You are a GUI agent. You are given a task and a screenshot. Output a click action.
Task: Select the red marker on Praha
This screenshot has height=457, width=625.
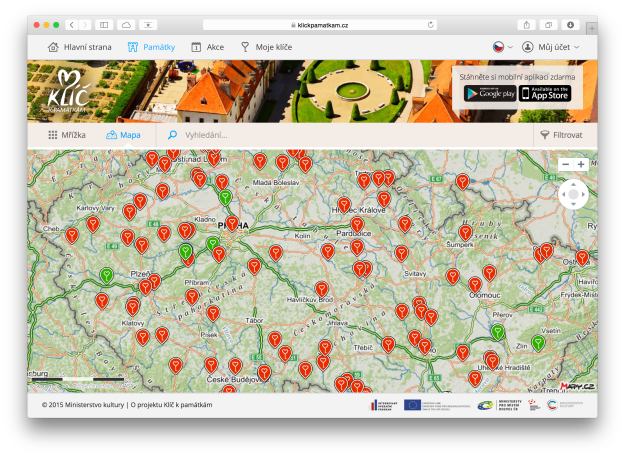[x=232, y=223]
